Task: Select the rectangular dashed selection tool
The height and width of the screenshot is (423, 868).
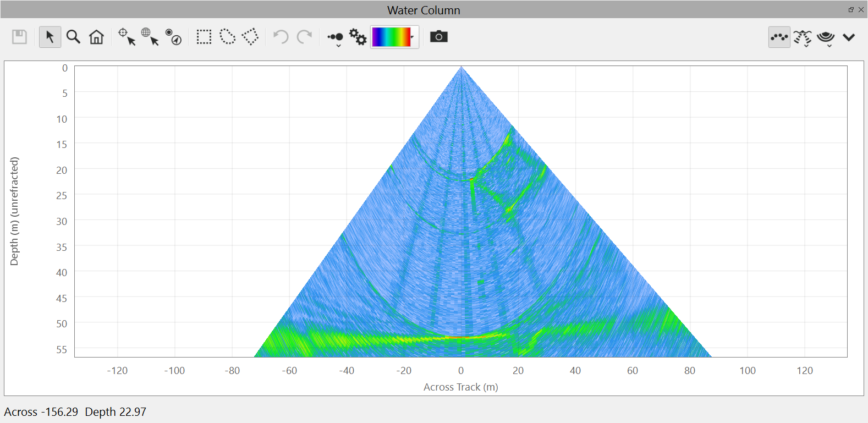Action: tap(204, 37)
